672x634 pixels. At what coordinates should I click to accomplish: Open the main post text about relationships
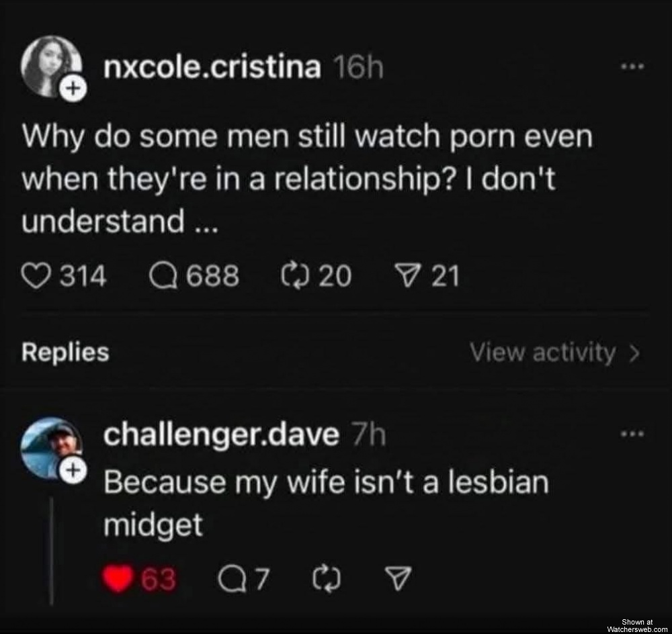click(x=307, y=179)
